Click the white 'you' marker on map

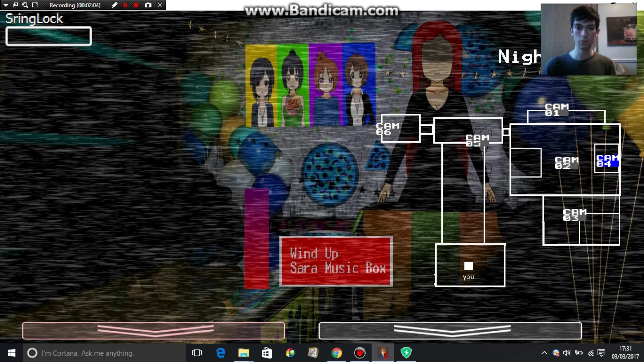click(x=468, y=266)
